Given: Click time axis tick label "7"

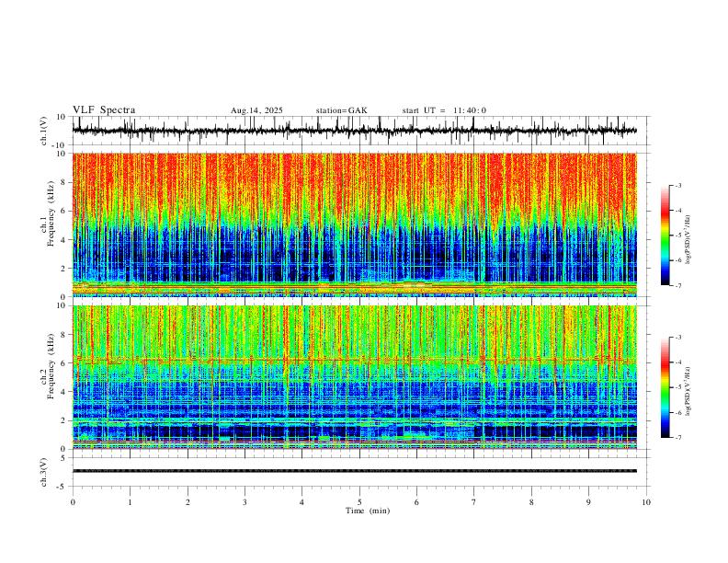Looking at the screenshot, I should [474, 502].
